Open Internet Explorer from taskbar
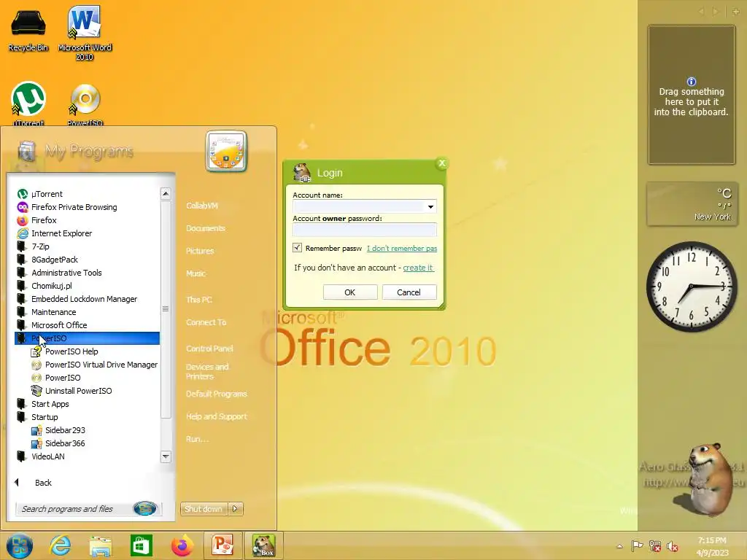The height and width of the screenshot is (560, 747). (60, 545)
